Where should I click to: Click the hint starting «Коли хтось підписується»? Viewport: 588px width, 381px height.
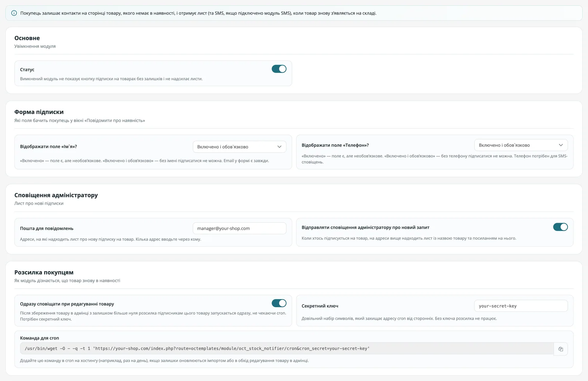click(409, 239)
